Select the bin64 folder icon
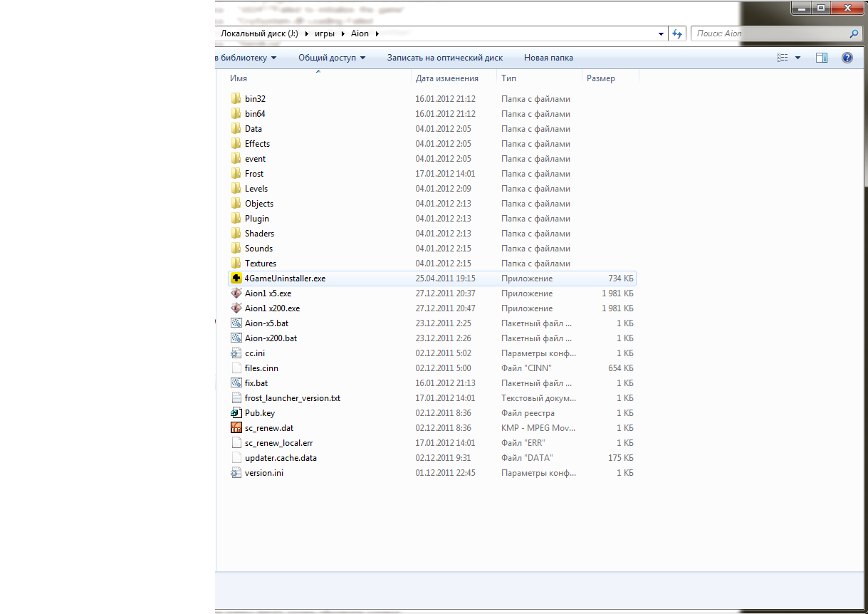Image resolution: width=868 pixels, height=614 pixels. point(236,114)
